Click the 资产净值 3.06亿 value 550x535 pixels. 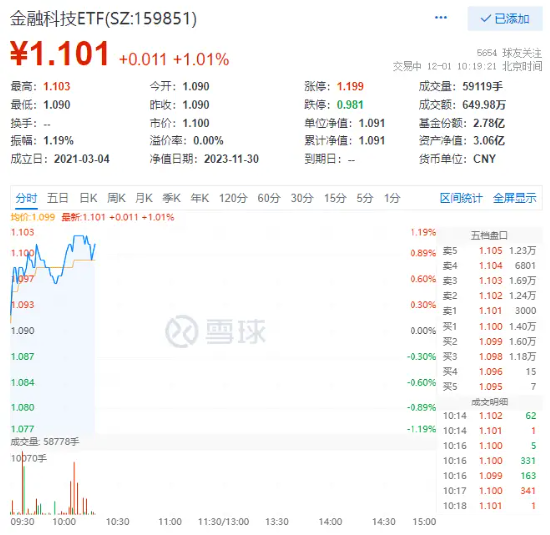coord(489,141)
